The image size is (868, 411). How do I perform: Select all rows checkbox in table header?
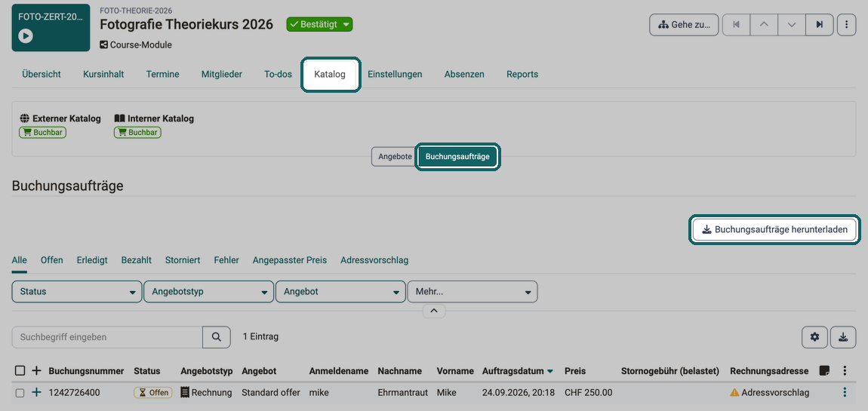pyautogui.click(x=20, y=370)
